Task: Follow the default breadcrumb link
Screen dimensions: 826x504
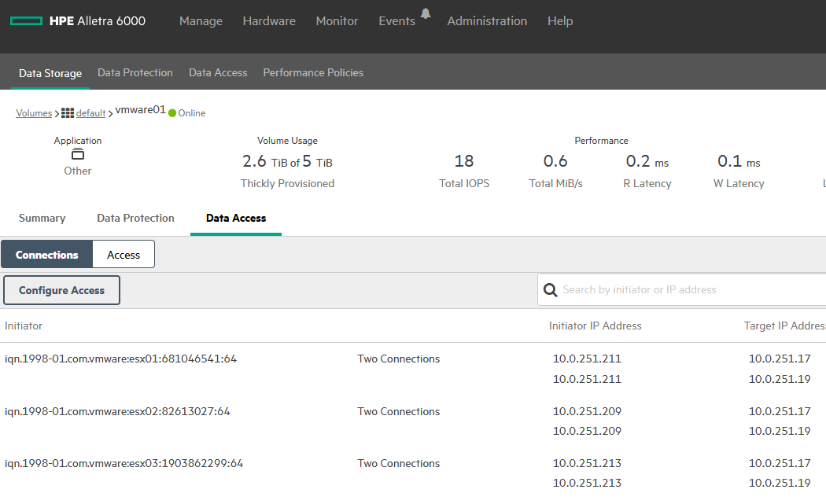Action: (90, 113)
